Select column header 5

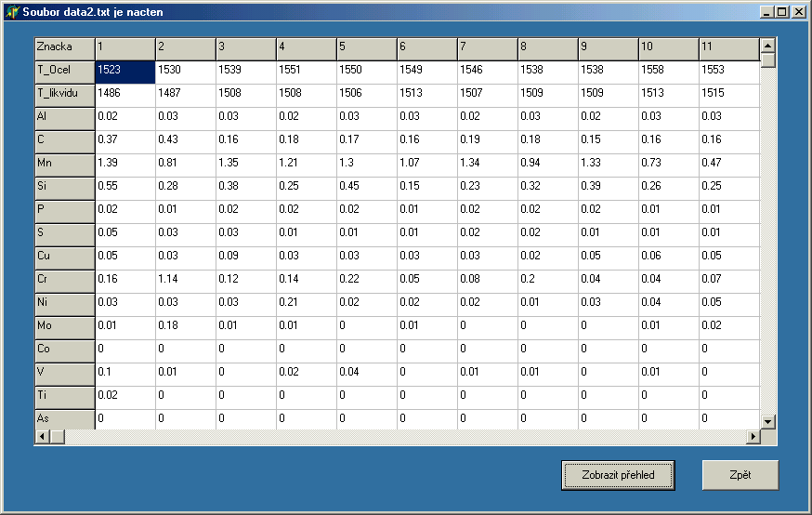coord(367,48)
